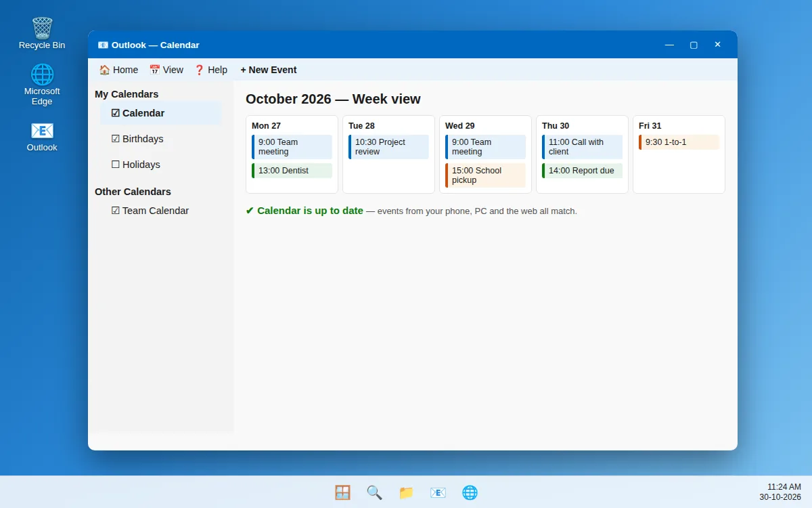Select the 10:30 Project review event
812x508 pixels.
[x=388, y=147]
